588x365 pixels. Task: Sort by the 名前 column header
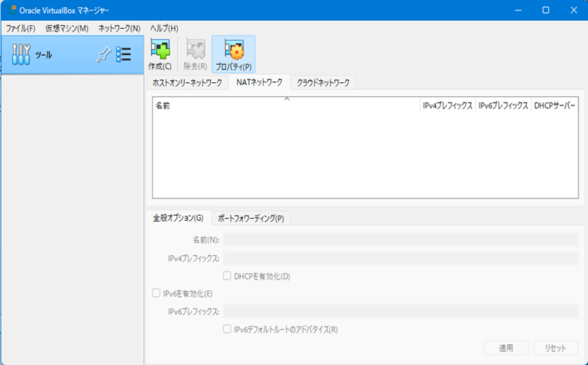click(x=286, y=106)
